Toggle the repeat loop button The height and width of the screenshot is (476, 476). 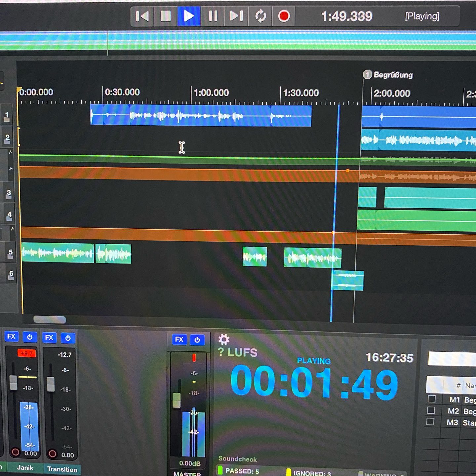point(260,16)
